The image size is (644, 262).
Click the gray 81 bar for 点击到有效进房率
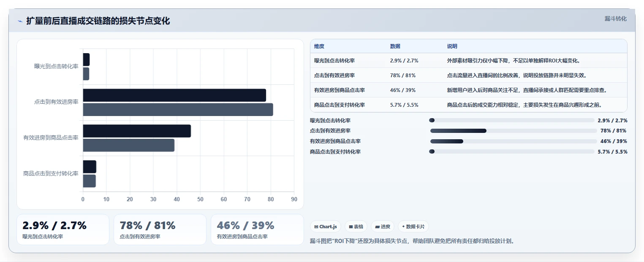tap(178, 110)
